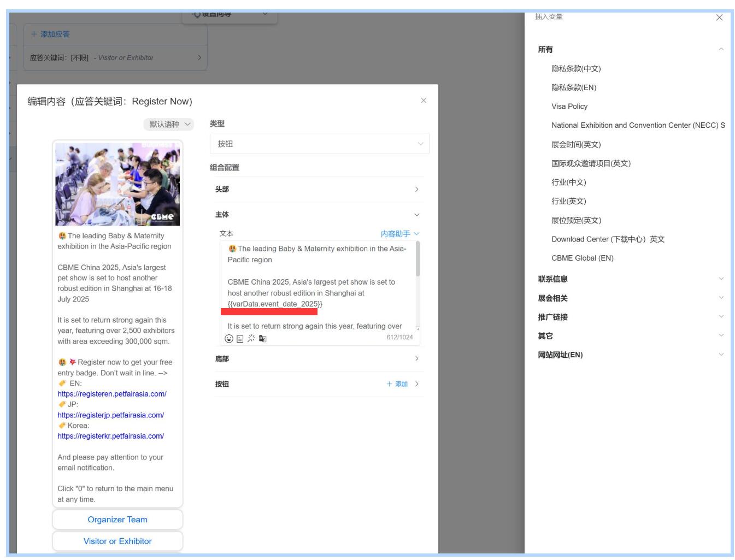The width and height of the screenshot is (735, 560).
Task: Insert the 展位预定(英文) variable
Action: coord(576,220)
